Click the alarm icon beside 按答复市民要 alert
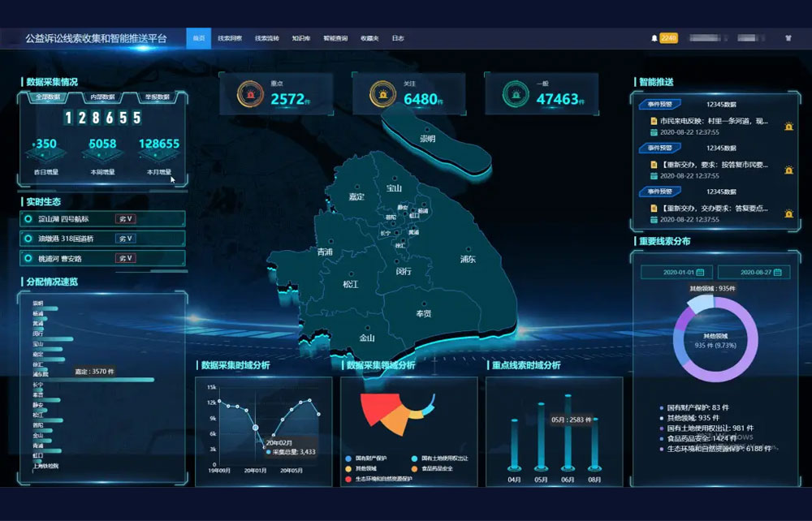 point(788,170)
